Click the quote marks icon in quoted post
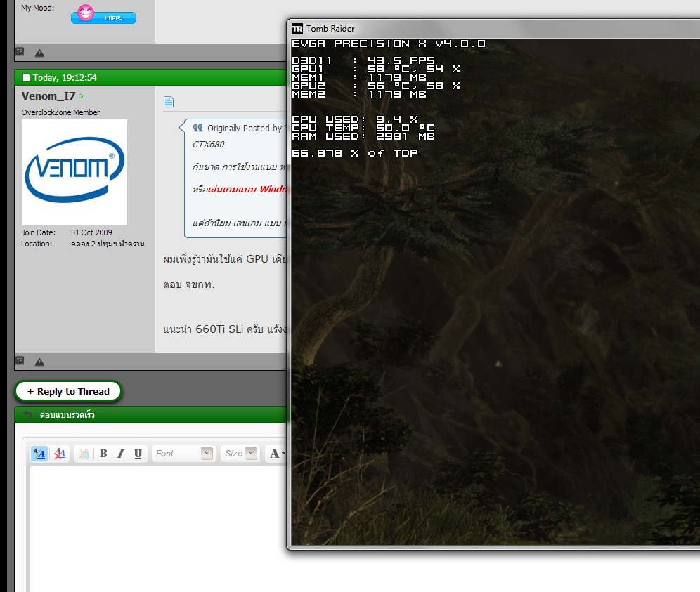This screenshot has height=592, width=700. [197, 128]
